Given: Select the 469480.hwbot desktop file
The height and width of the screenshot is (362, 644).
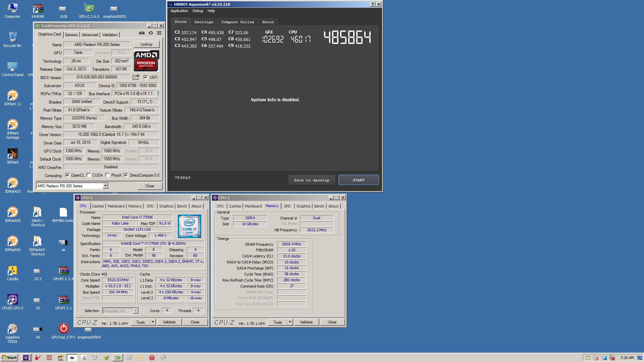Looking at the screenshot, I should tap(63, 215).
